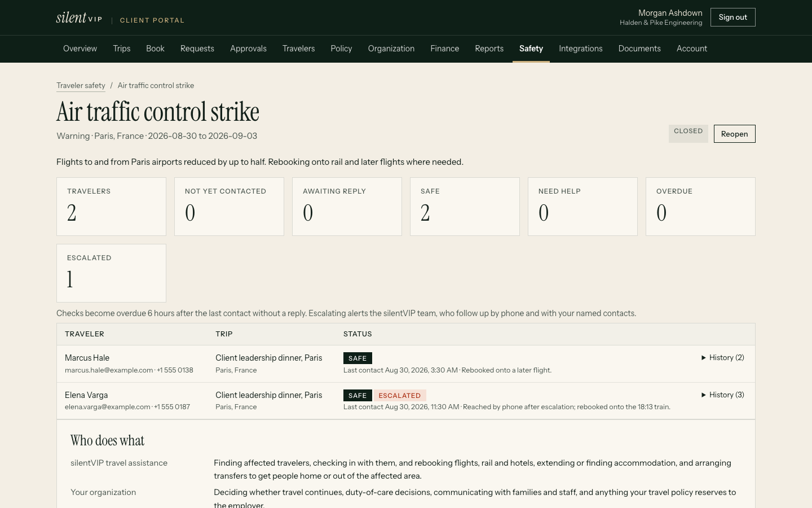Click Elena Varga's name

click(x=86, y=395)
